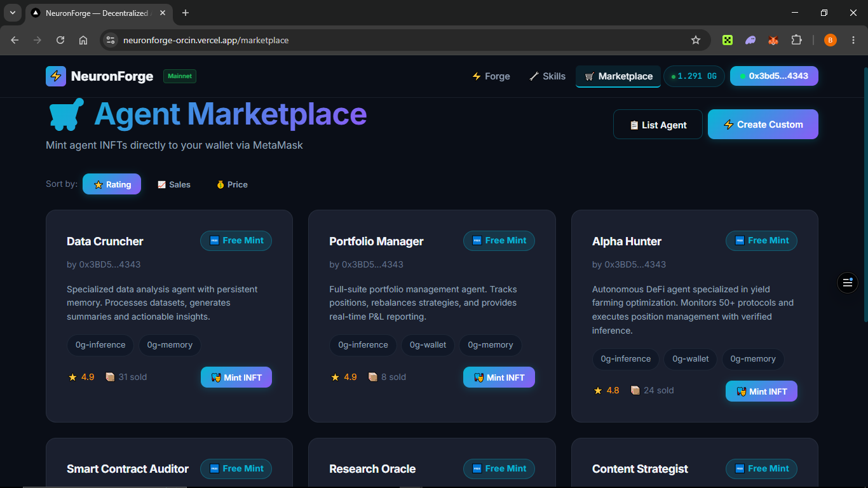Select 0g-wallet tag on Alpha Hunter
The width and height of the screenshot is (868, 488).
(691, 359)
